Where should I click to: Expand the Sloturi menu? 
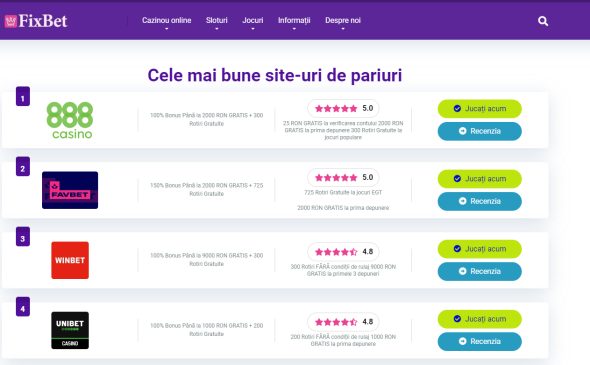[x=216, y=22]
